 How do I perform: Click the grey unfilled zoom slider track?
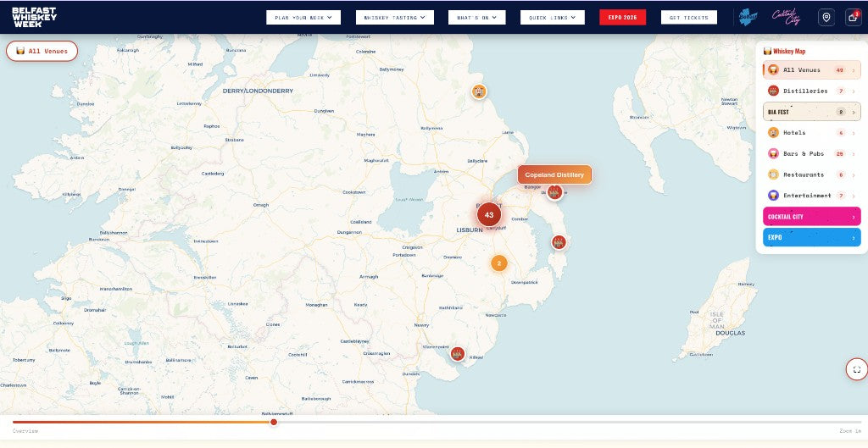[x=569, y=422]
